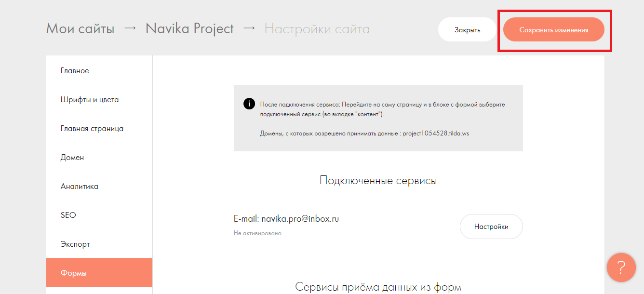Open the Главное settings tab
Viewport: 644px width, 294px height.
click(75, 71)
